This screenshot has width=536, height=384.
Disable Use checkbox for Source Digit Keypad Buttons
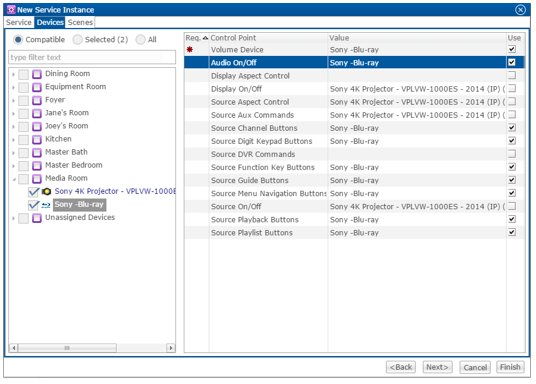point(512,141)
